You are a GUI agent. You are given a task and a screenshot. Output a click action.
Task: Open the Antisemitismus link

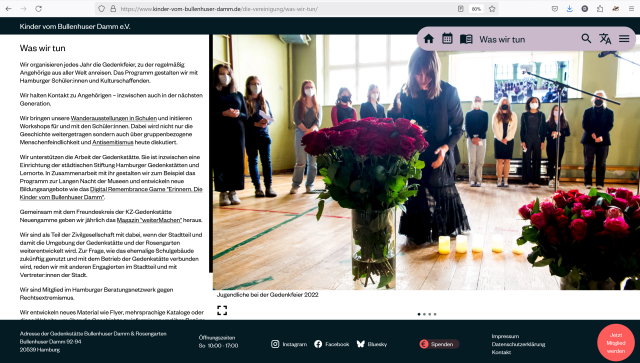[113, 143]
